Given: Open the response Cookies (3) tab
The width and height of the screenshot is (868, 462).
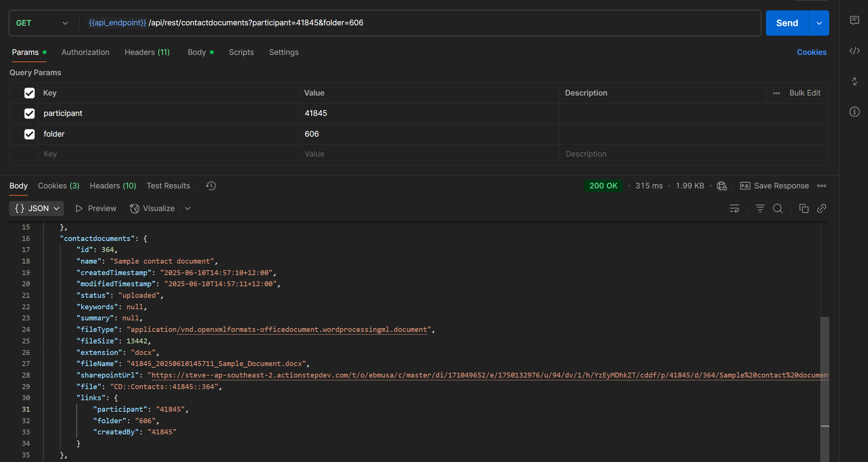Looking at the screenshot, I should point(59,186).
